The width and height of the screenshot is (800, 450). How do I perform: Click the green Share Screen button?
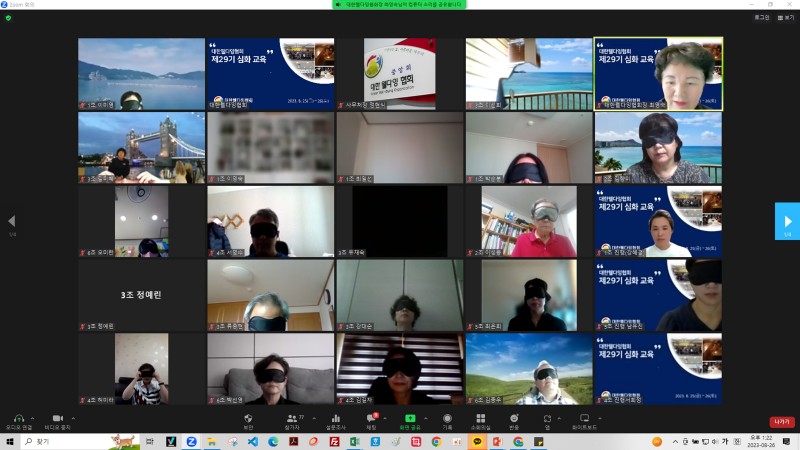tap(408, 417)
